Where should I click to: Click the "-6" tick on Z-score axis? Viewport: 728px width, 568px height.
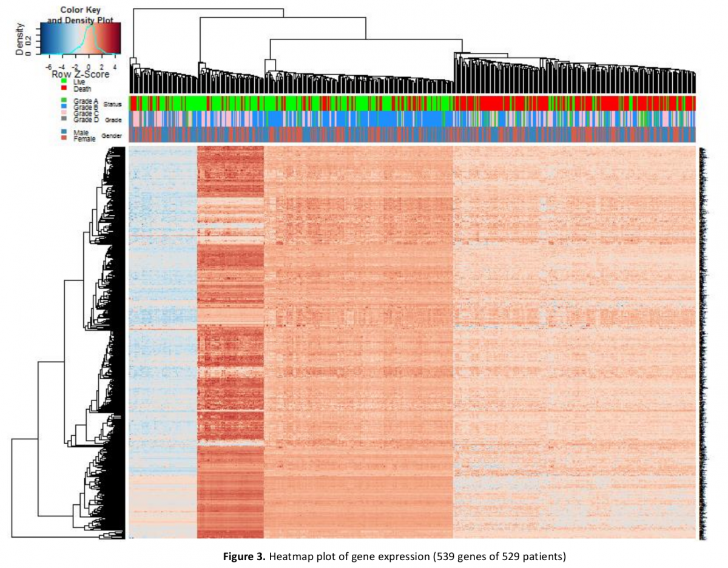pos(49,67)
